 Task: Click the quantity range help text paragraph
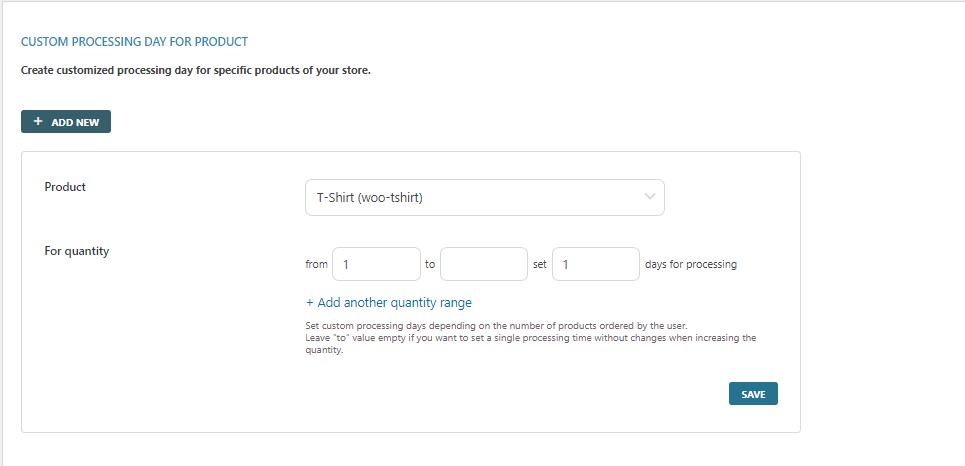530,338
